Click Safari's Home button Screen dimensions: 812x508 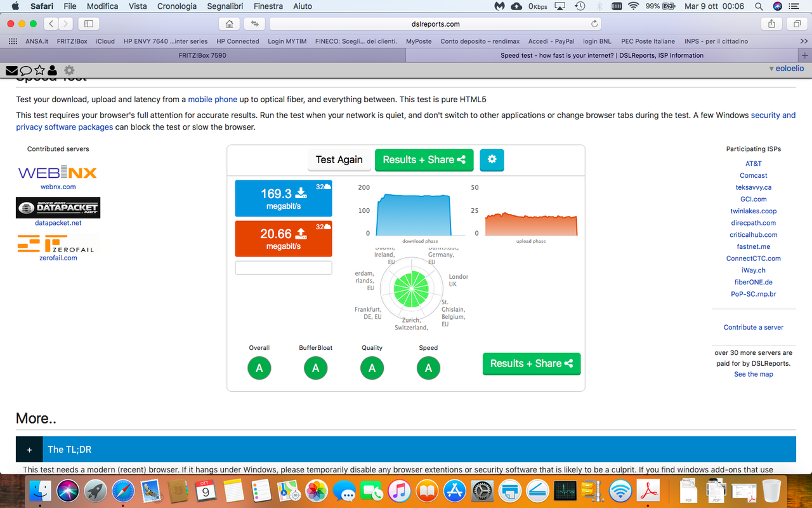pos(229,23)
